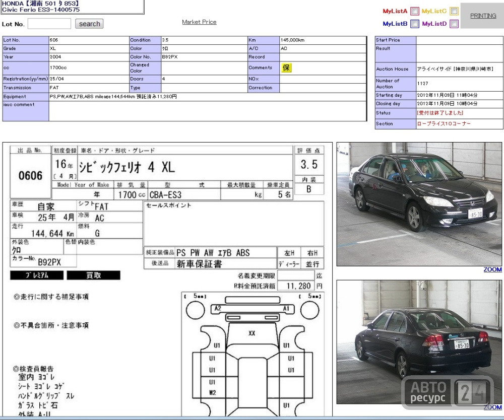Select the A/C value AC
This screenshot has width=504, height=420.
point(284,48)
